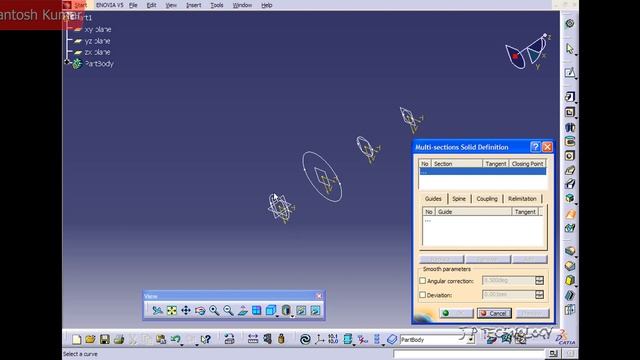The image size is (640, 360).
Task: Click the Hide/Show icon in View toolbar
Action: [x=301, y=311]
